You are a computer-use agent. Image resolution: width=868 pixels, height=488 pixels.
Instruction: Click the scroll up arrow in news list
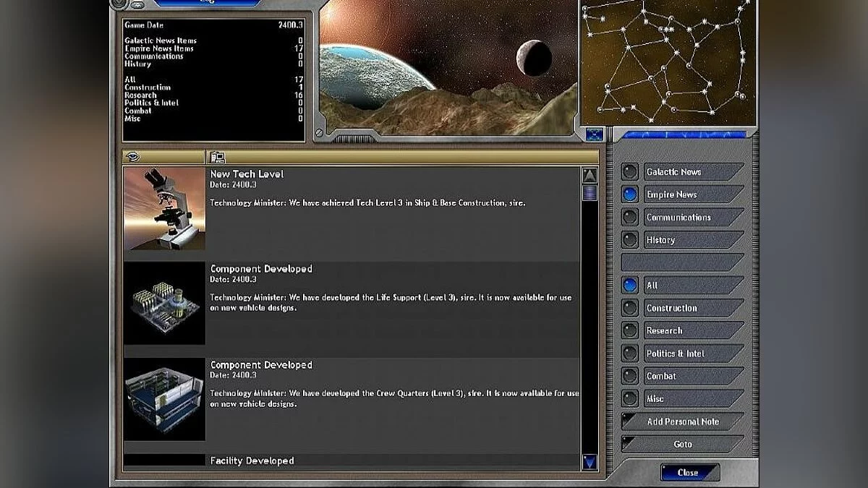590,176
